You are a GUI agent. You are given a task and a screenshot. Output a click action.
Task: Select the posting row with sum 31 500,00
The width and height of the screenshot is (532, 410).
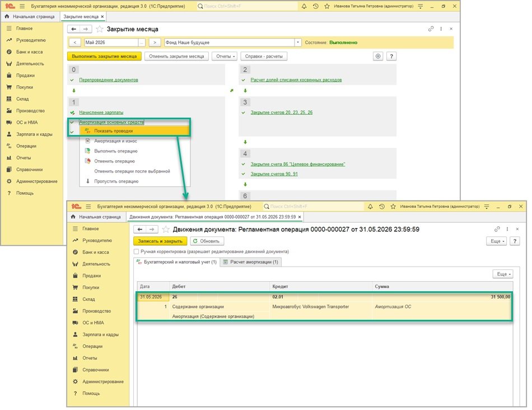324,306
